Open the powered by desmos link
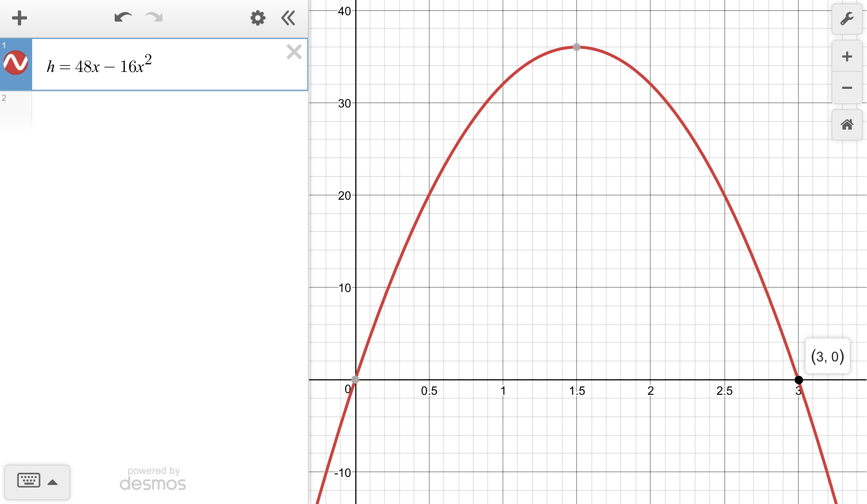Image resolution: width=867 pixels, height=504 pixels. pos(153,479)
